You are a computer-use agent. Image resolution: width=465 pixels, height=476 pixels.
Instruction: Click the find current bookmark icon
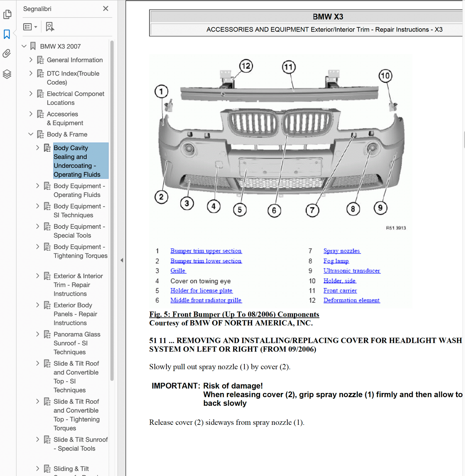click(x=50, y=27)
